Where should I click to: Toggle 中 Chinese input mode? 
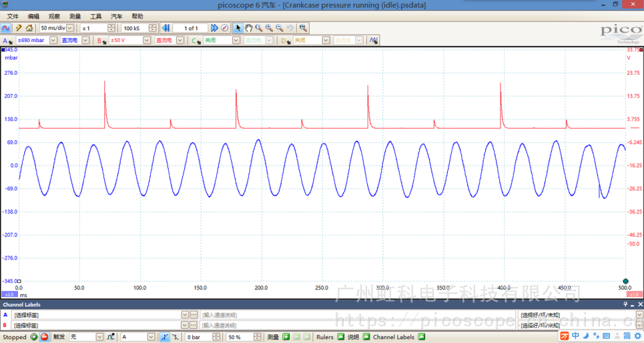click(x=575, y=336)
